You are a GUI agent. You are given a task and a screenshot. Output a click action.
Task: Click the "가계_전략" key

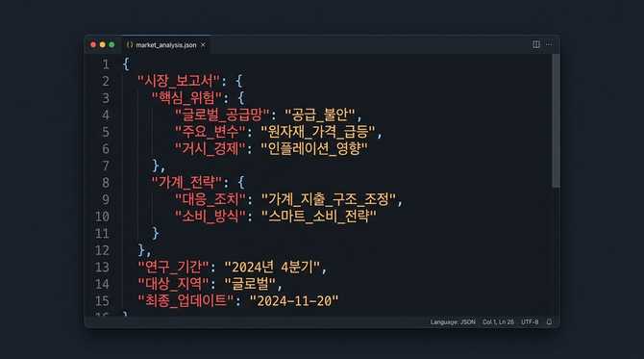click(186, 182)
